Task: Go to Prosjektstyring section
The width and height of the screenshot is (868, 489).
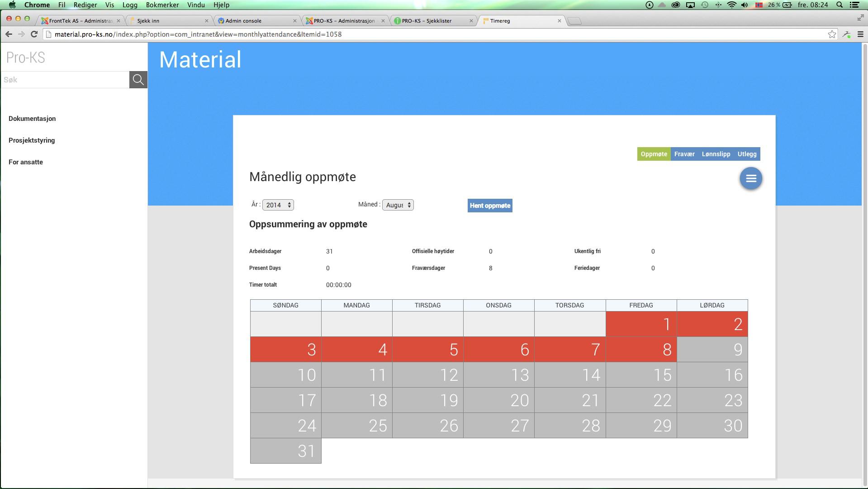Action: tap(32, 140)
